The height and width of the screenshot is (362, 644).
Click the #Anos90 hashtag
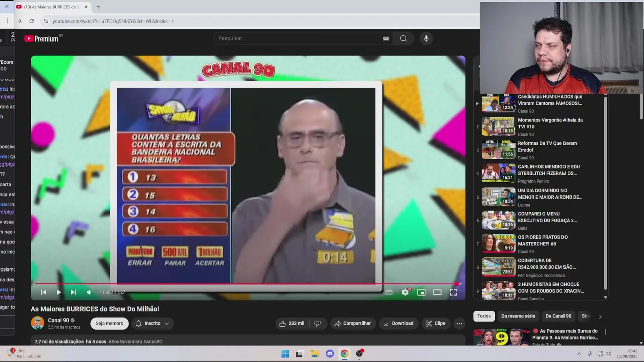pos(153,342)
